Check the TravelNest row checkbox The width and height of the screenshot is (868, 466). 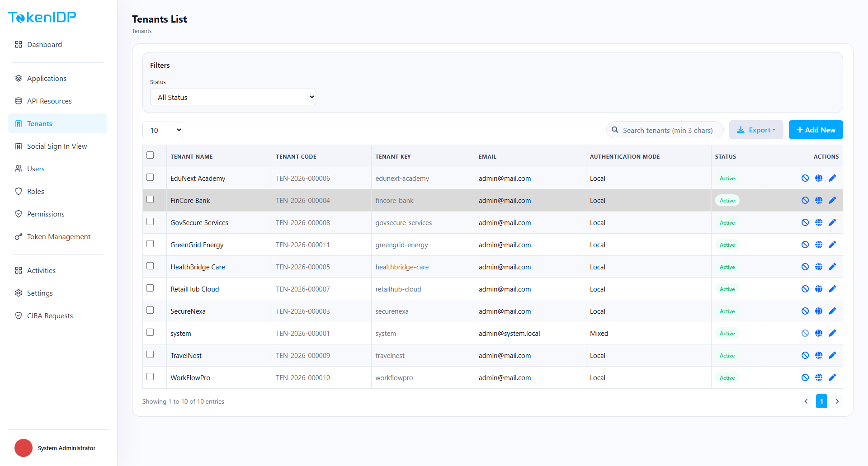tap(150, 354)
